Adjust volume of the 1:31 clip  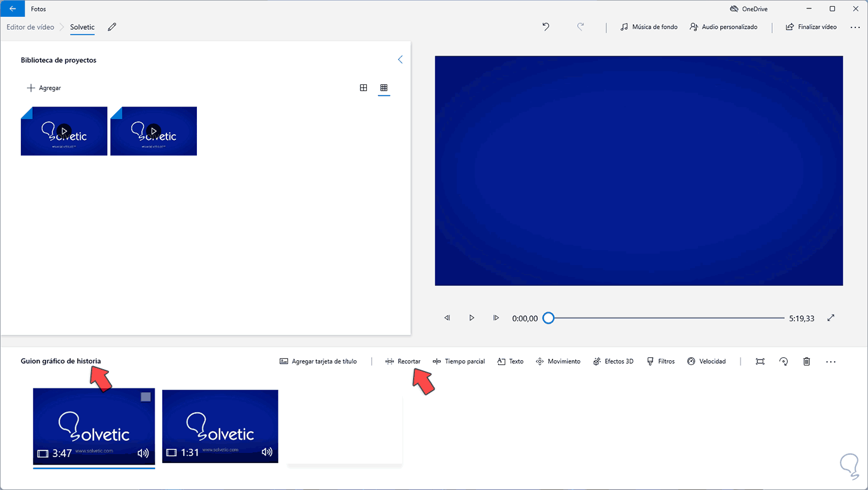(x=267, y=452)
